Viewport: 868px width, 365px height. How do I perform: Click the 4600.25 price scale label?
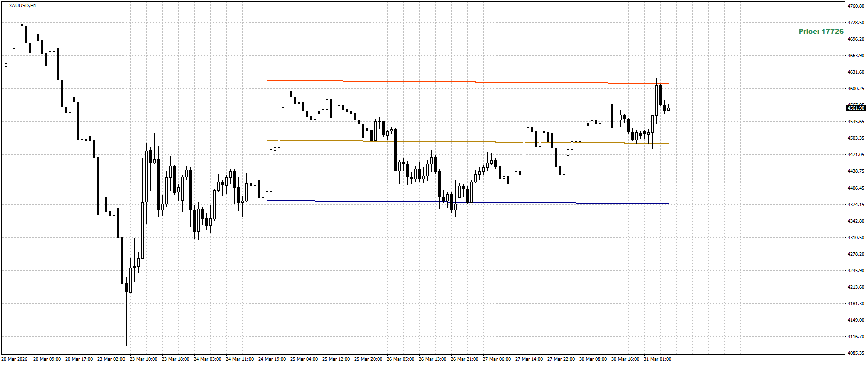click(x=856, y=89)
